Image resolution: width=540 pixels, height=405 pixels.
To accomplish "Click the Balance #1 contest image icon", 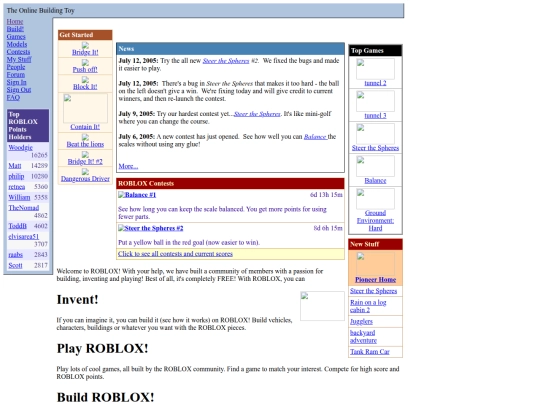I will click(x=121, y=195).
